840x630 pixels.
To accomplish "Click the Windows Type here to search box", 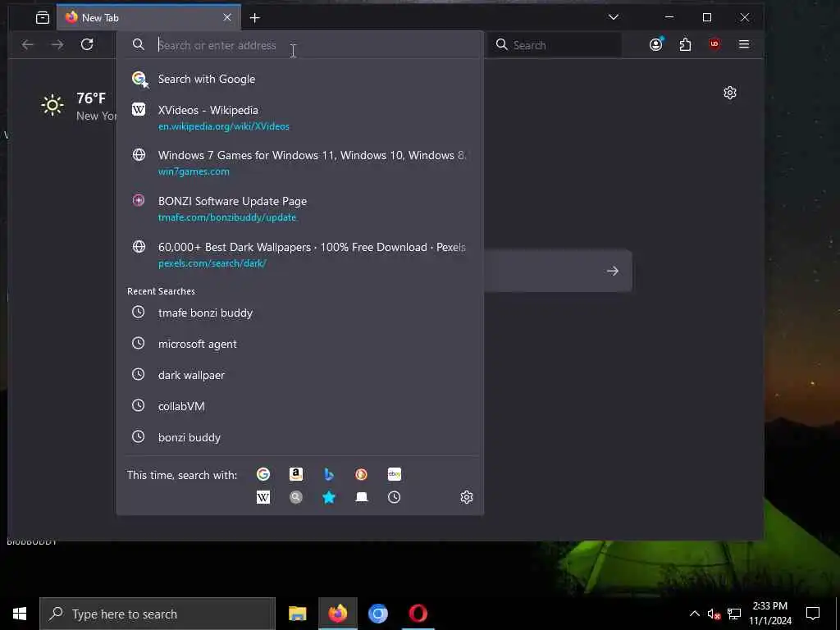I will tap(157, 614).
